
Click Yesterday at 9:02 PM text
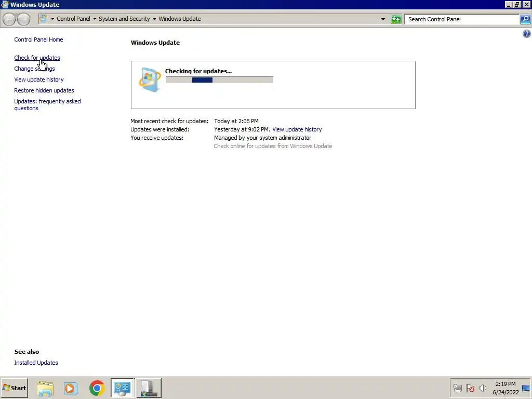[242, 129]
